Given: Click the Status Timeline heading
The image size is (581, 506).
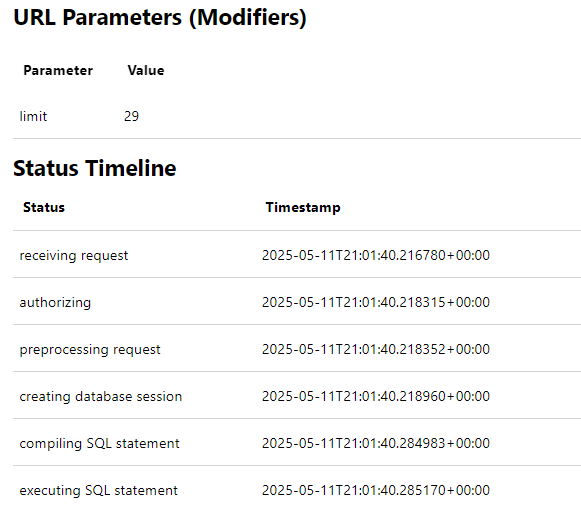Looking at the screenshot, I should [94, 168].
